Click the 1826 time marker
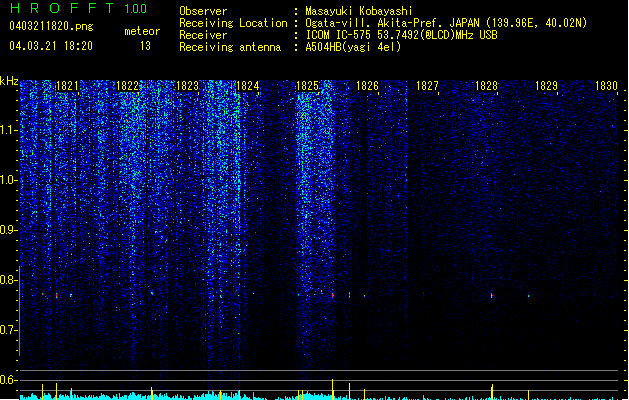The width and height of the screenshot is (629, 400). click(x=367, y=86)
